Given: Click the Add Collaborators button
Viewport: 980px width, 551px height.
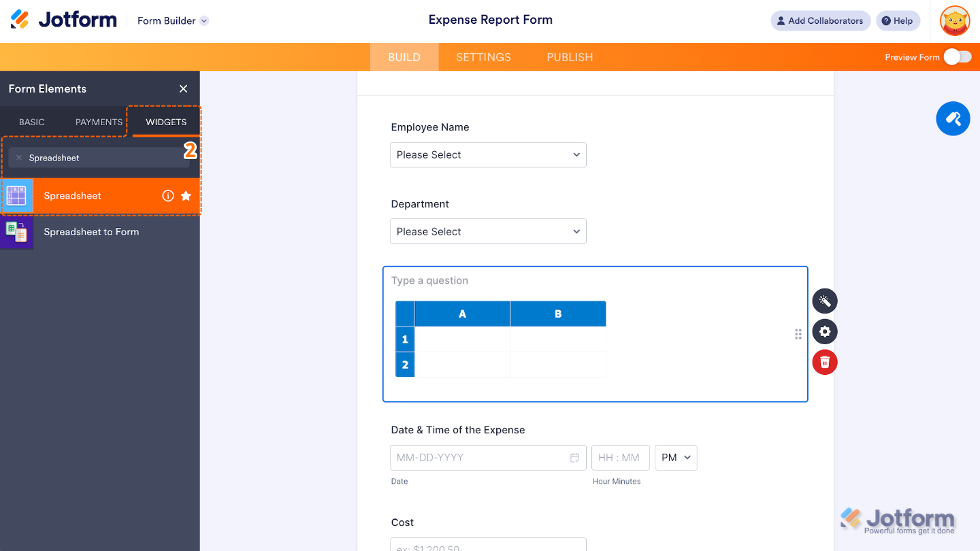Looking at the screenshot, I should 820,21.
